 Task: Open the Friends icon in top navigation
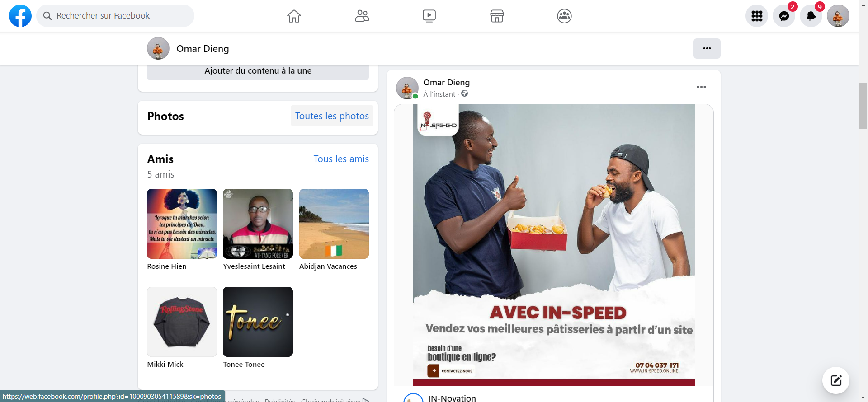(362, 16)
